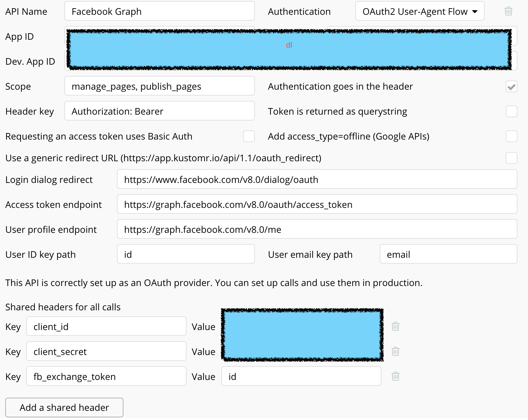This screenshot has width=528, height=420.
Task: Toggle Authentication goes in the header checkbox
Action: tap(511, 87)
